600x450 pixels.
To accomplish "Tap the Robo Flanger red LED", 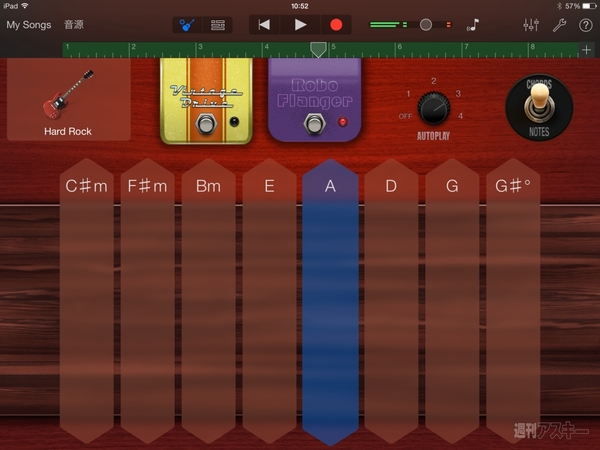I will coord(342,122).
